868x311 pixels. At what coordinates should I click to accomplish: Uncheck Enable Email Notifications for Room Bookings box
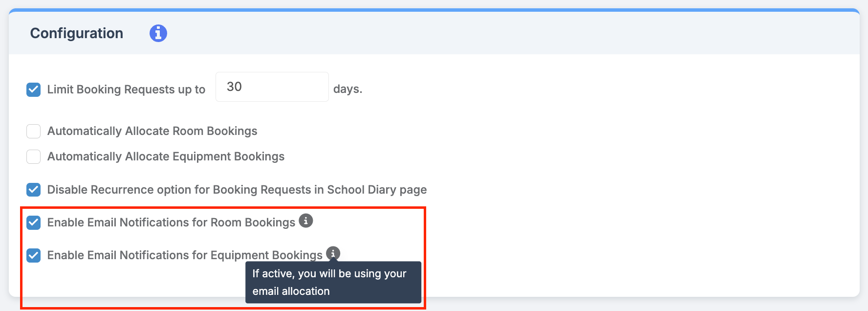tap(33, 222)
